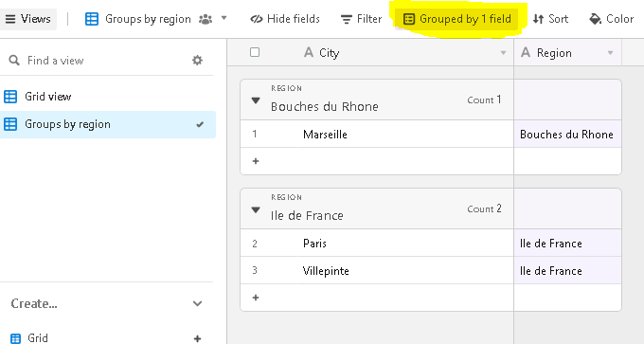Click the collaborators people icon beside view name
The height and width of the screenshot is (344, 644).
(206, 19)
